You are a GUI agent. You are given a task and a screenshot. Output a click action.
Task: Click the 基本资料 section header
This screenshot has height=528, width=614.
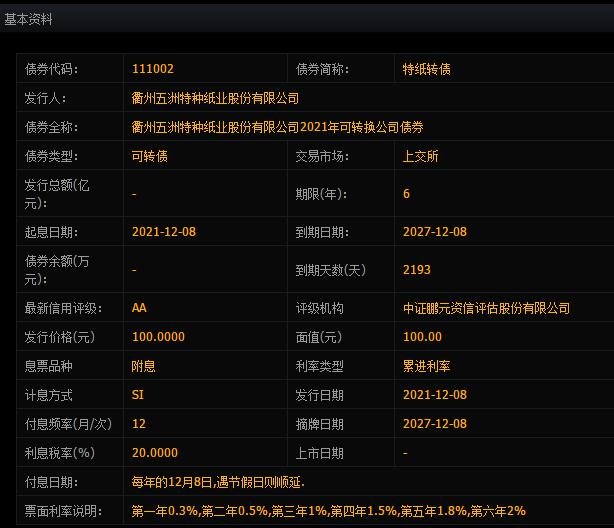pyautogui.click(x=29, y=19)
